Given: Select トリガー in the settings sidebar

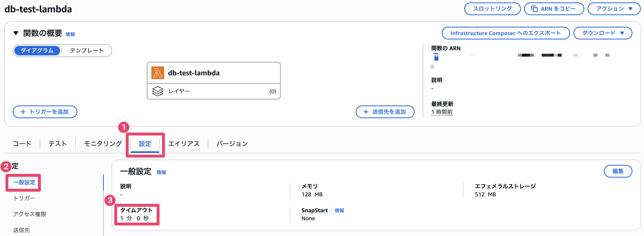Looking at the screenshot, I should [24, 198].
